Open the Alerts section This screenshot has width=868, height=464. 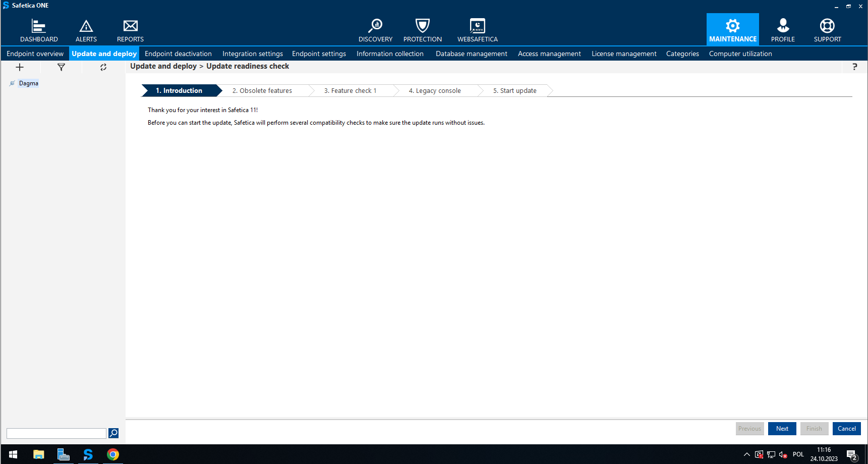tap(86, 30)
